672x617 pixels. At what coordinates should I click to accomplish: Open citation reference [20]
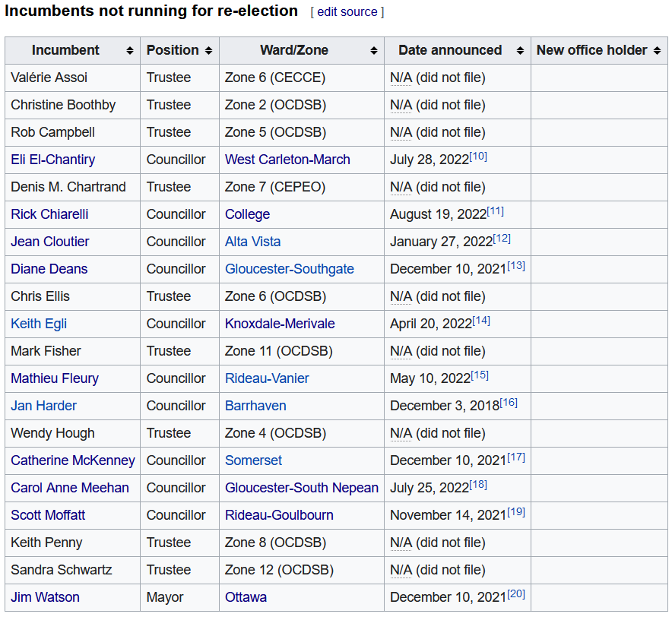click(x=516, y=594)
